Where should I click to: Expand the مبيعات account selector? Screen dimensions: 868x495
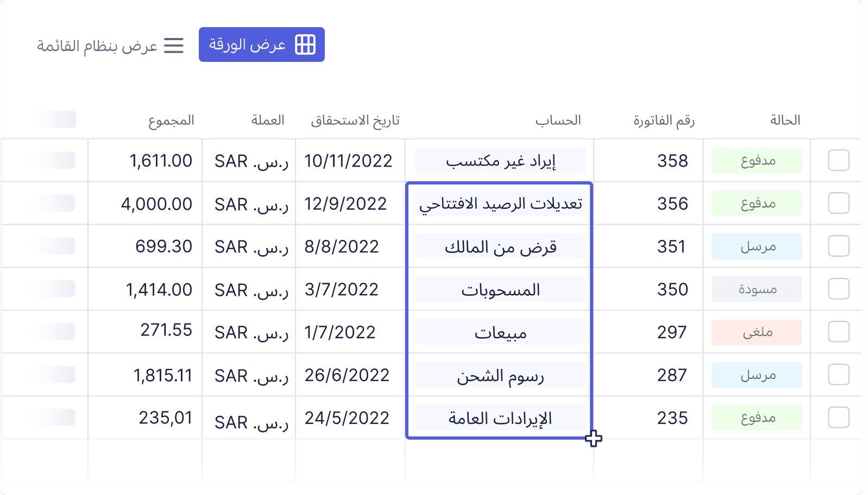500,332
